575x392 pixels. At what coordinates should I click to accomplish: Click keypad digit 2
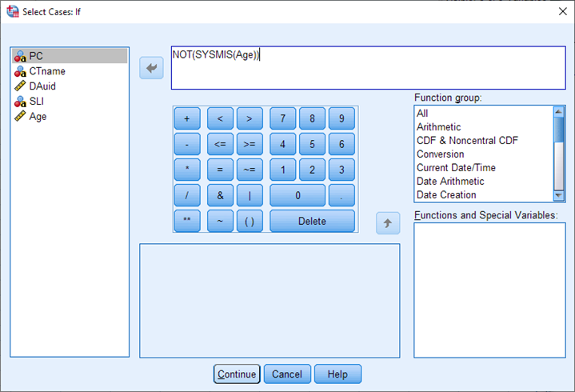312,170
